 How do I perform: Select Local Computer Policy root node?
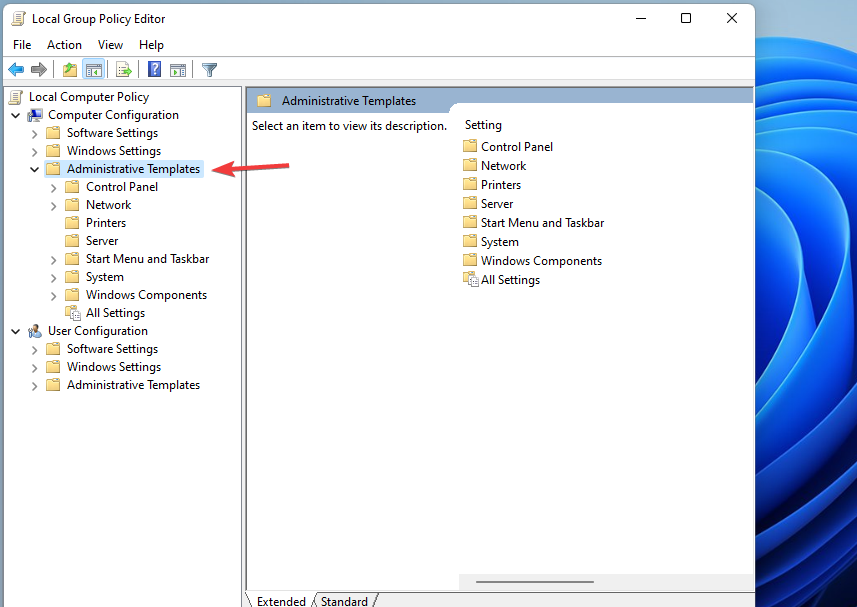point(89,97)
